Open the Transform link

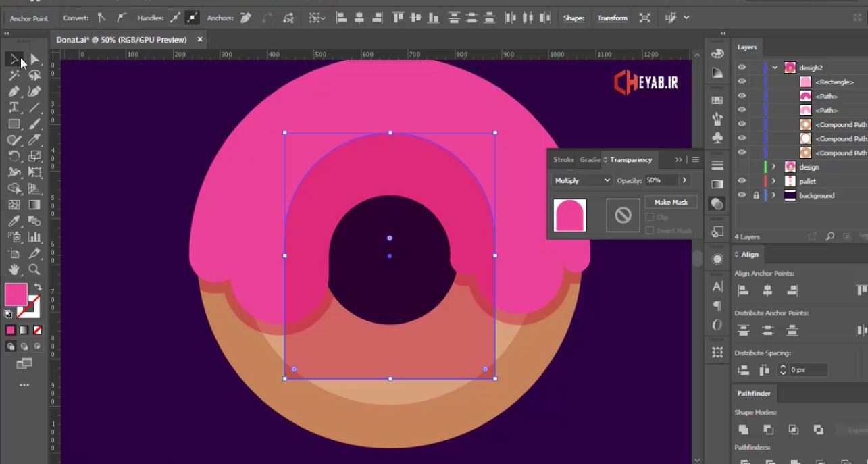pos(612,18)
